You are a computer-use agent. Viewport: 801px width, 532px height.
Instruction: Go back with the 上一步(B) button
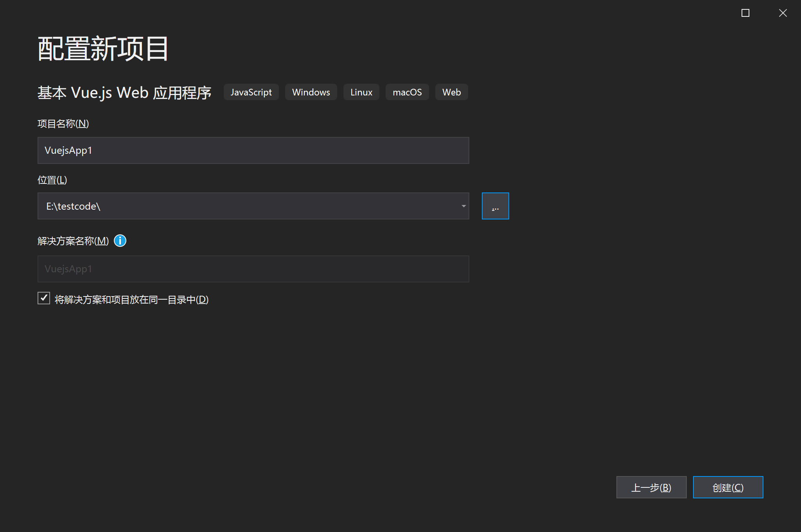pyautogui.click(x=651, y=487)
